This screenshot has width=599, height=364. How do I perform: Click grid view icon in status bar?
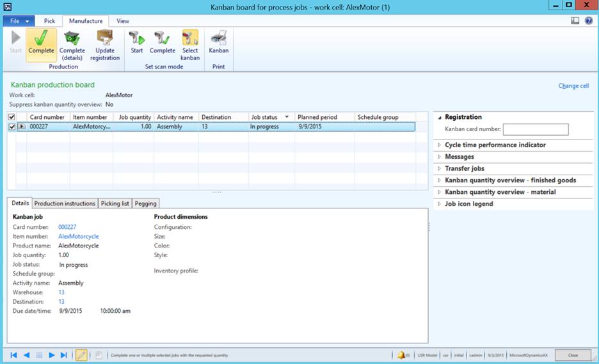point(39,355)
